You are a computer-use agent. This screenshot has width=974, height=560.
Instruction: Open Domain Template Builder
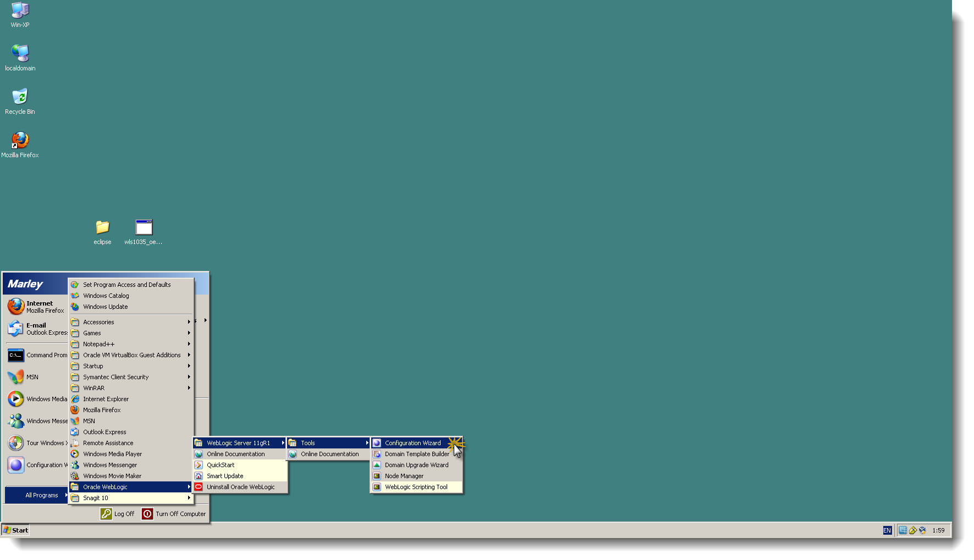coord(416,453)
